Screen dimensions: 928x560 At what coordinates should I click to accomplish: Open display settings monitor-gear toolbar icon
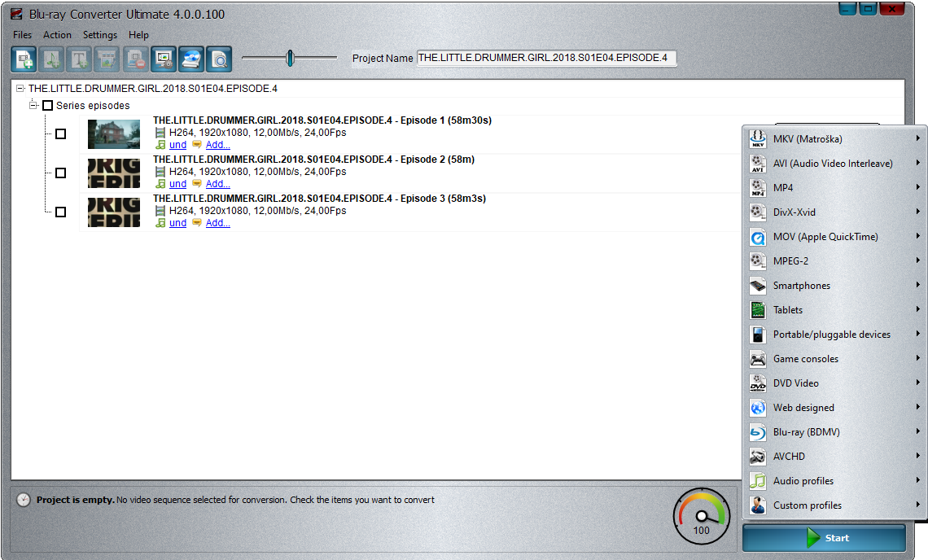(x=163, y=59)
